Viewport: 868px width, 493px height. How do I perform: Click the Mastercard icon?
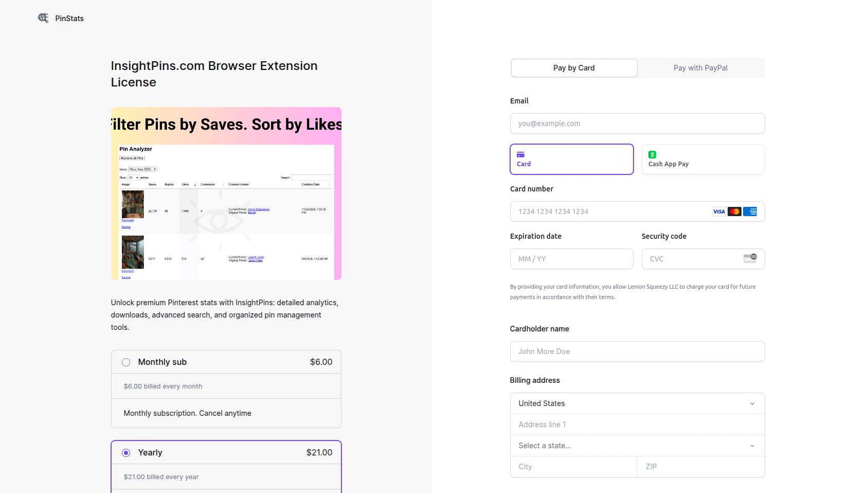click(734, 212)
